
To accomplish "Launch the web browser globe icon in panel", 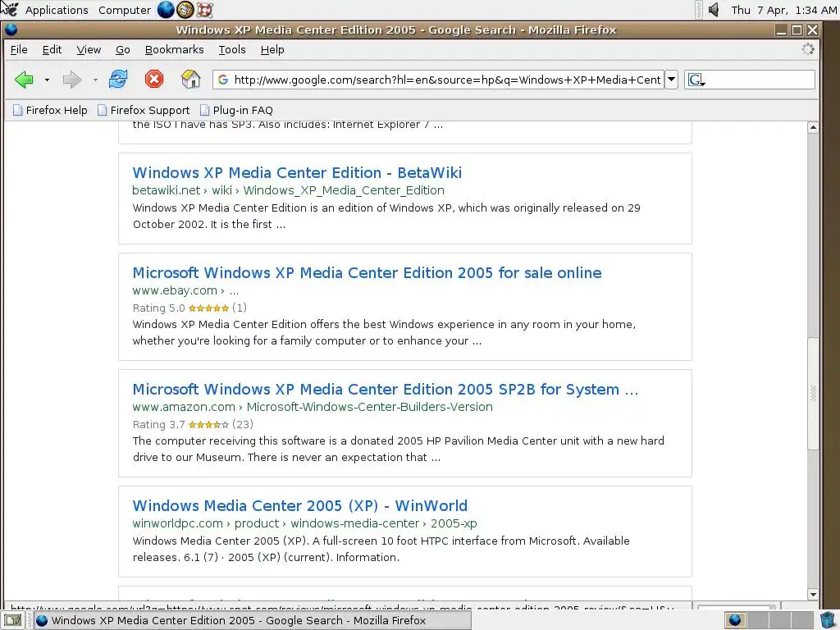I will tap(166, 10).
